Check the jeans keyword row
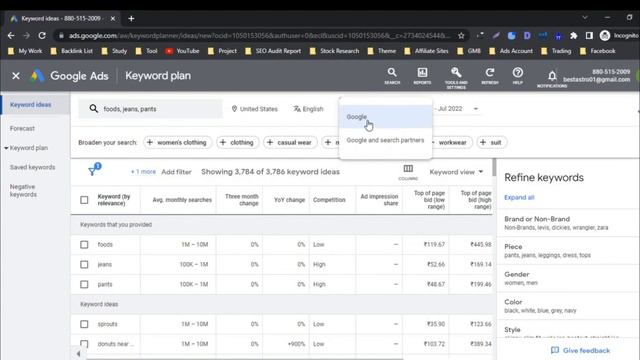The image size is (640, 360). 84,264
